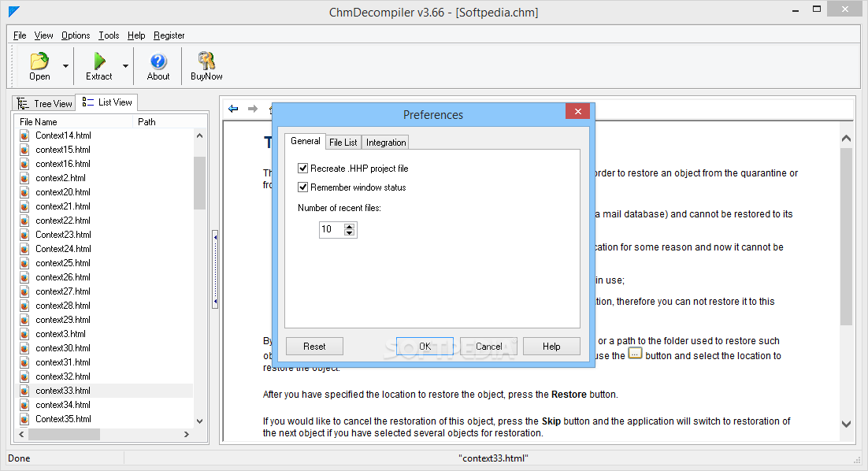Click the context3.html file icon
The height and width of the screenshot is (471, 868).
click(x=24, y=334)
